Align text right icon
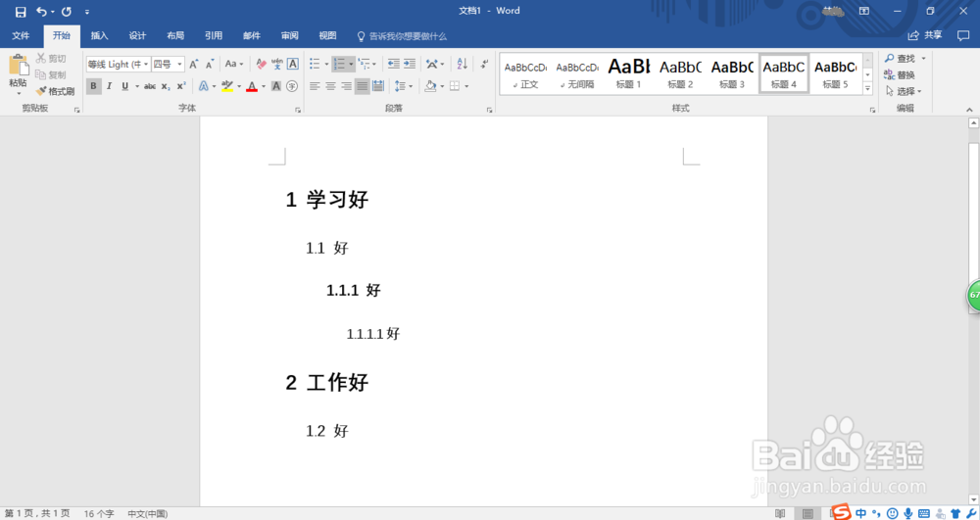The height and width of the screenshot is (520, 980). click(346, 86)
